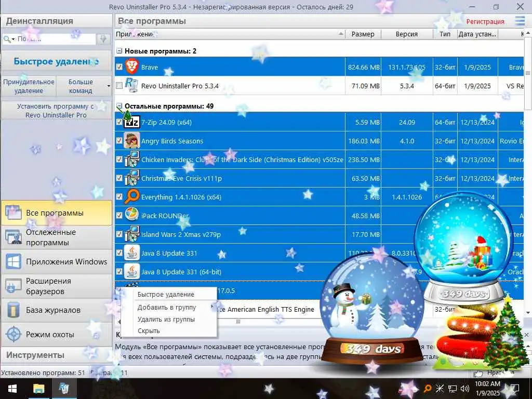Viewport: 532px width, 399px height.
Task: Click the Chicken Invaders installer icon
Action: [132, 159]
